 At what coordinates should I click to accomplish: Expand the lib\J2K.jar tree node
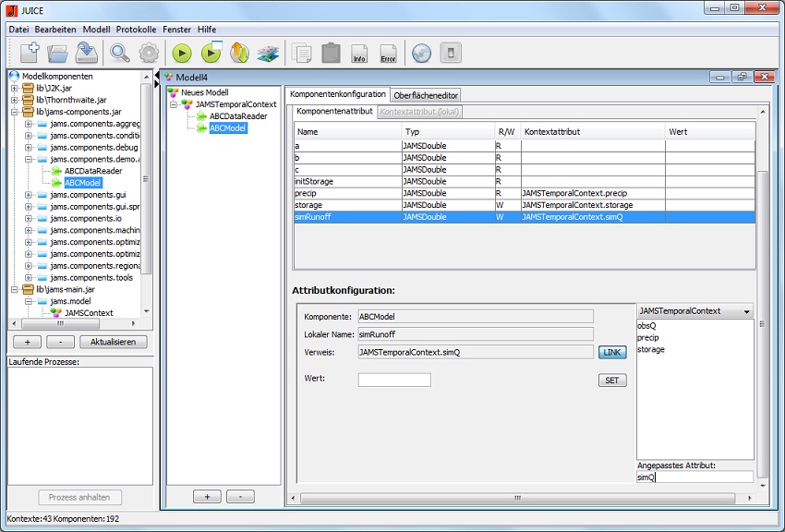[x=15, y=88]
